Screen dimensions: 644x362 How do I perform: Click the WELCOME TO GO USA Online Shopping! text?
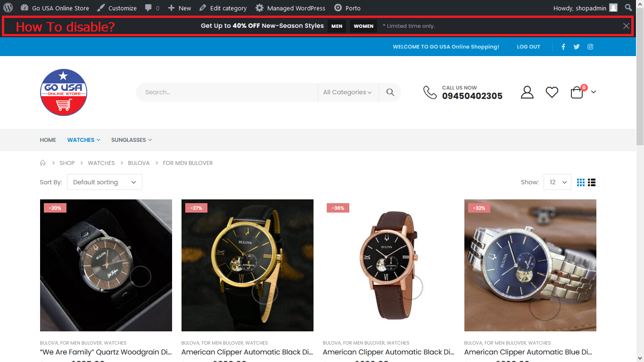pyautogui.click(x=446, y=47)
